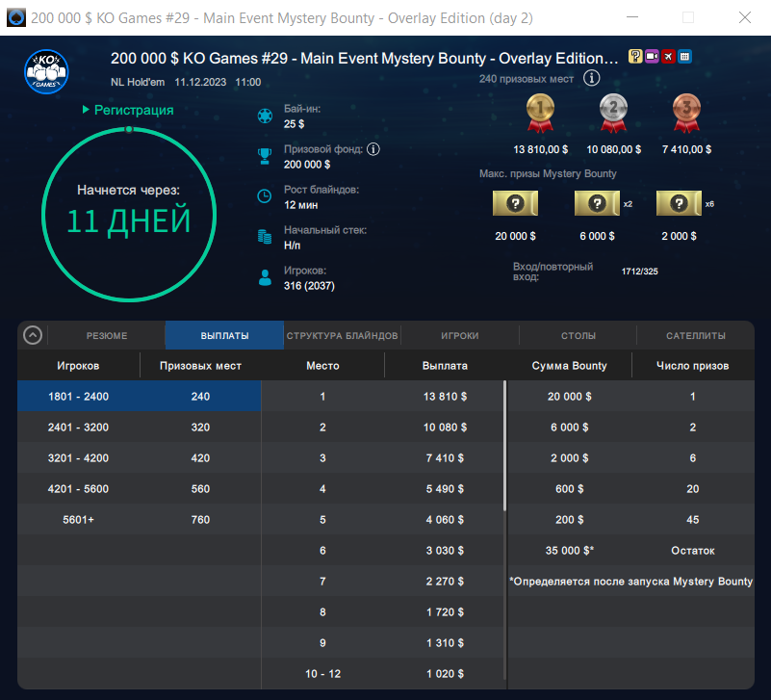
Task: Click the 1 720 $ payout cell
Action: (445, 612)
